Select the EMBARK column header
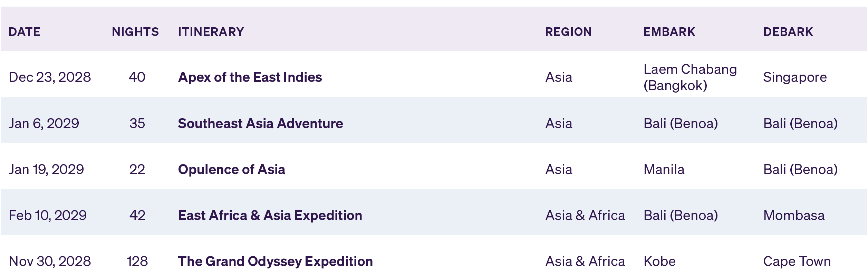The height and width of the screenshot is (275, 868). pyautogui.click(x=669, y=32)
